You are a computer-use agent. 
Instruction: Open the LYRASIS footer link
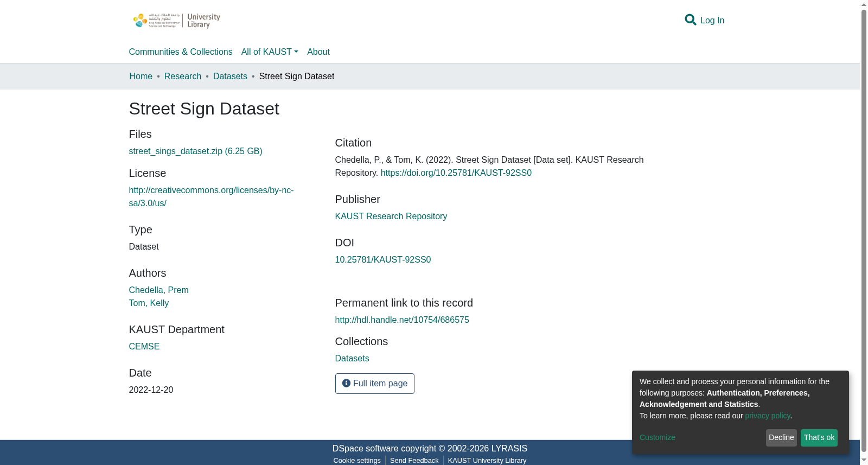(509, 449)
